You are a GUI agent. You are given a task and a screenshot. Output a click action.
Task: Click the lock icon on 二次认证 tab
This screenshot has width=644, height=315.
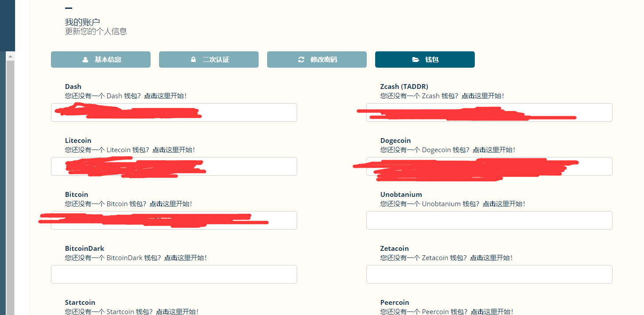point(193,60)
